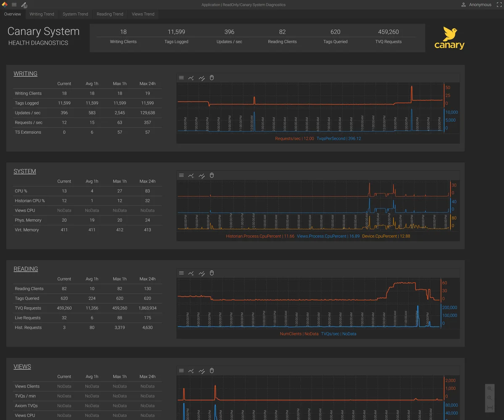Open the System chart hamburger menu

(181, 176)
